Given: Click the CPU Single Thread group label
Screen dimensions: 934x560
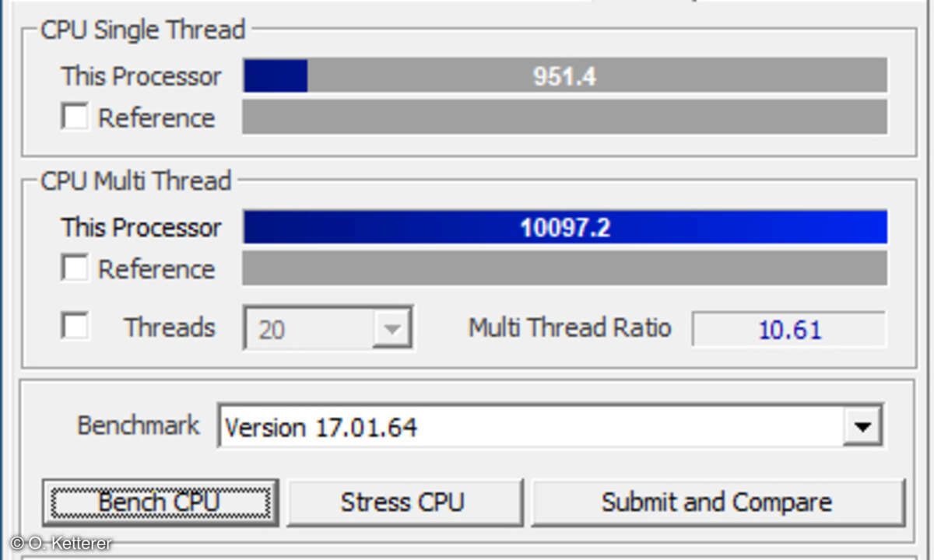Looking at the screenshot, I should [143, 30].
